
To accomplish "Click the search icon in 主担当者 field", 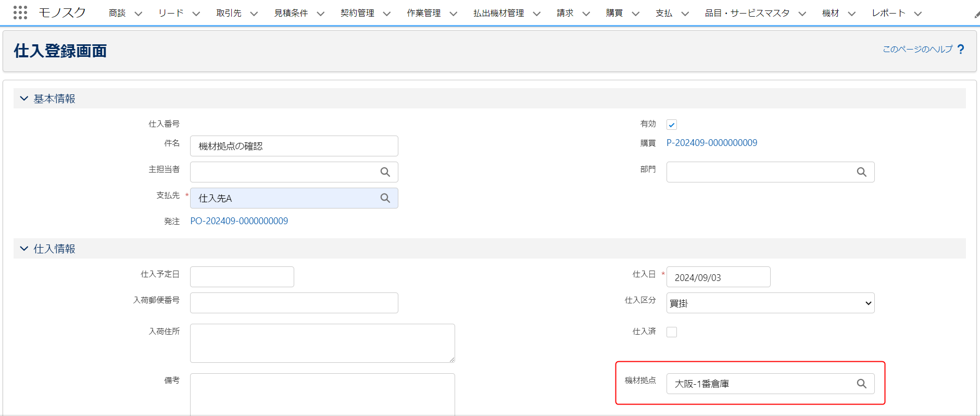I will (x=385, y=172).
